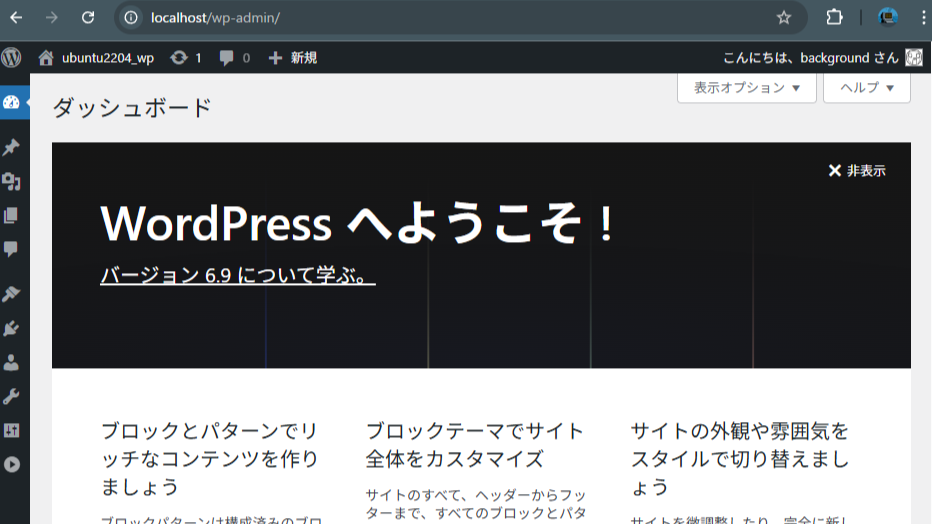Open the Posts menu pushpin icon

click(12, 148)
